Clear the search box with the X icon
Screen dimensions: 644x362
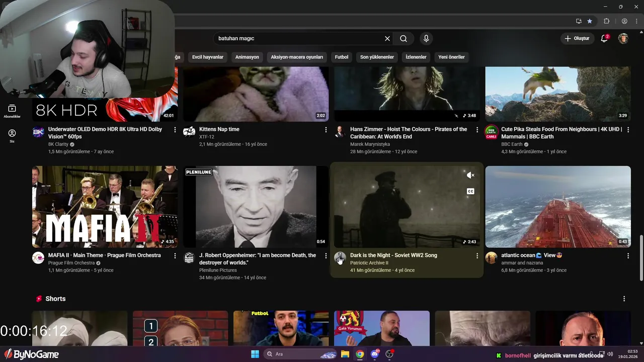point(387,39)
